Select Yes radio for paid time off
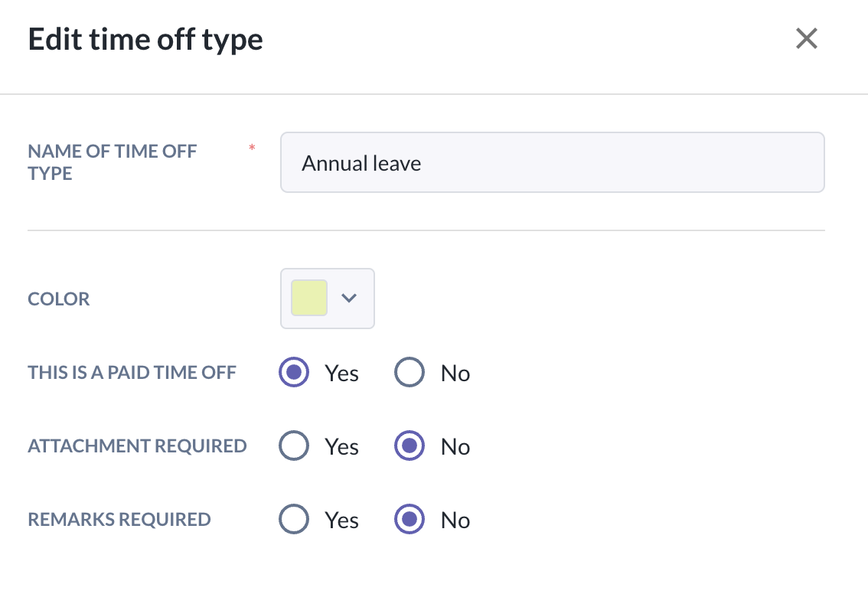 (294, 373)
